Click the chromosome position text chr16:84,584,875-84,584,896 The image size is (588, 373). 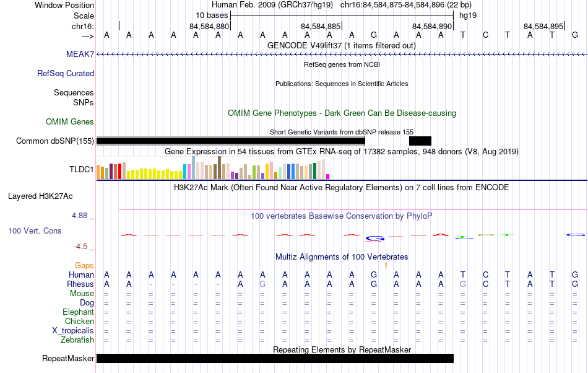[392, 5]
